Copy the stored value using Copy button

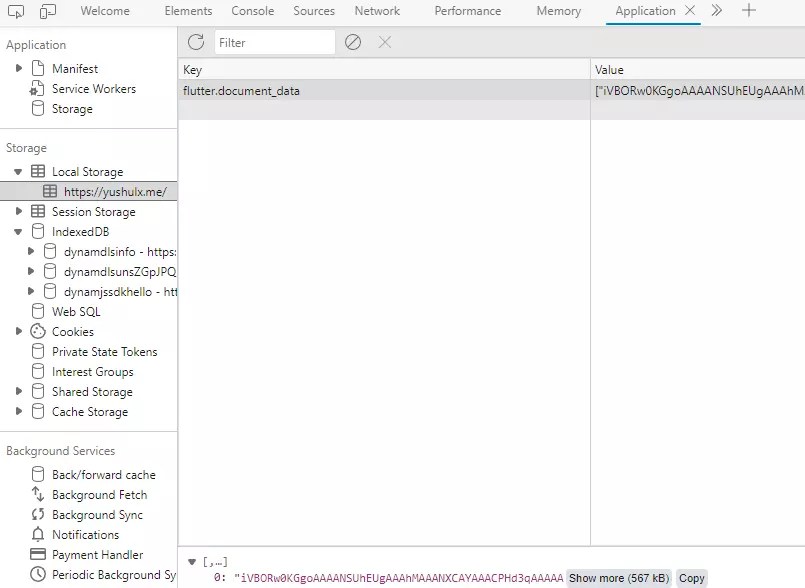pyautogui.click(x=691, y=578)
